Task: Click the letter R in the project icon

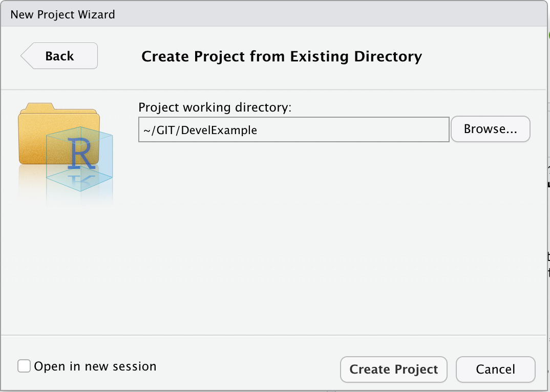Action: click(81, 153)
